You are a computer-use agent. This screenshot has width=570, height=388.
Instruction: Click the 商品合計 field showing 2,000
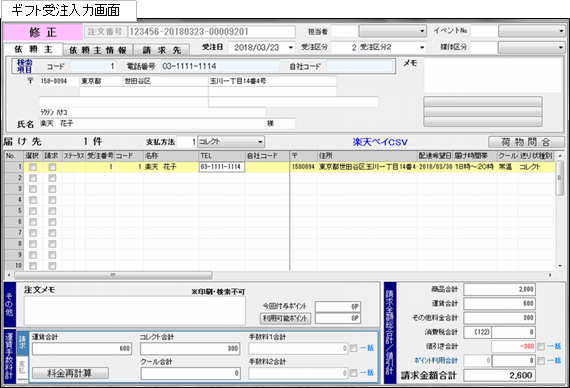[499, 289]
